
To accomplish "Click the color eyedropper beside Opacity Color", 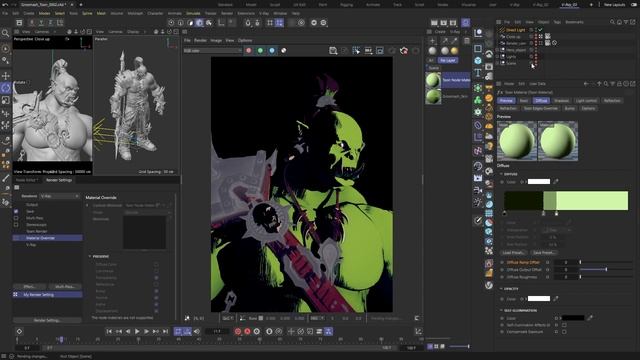I will click(x=556, y=299).
